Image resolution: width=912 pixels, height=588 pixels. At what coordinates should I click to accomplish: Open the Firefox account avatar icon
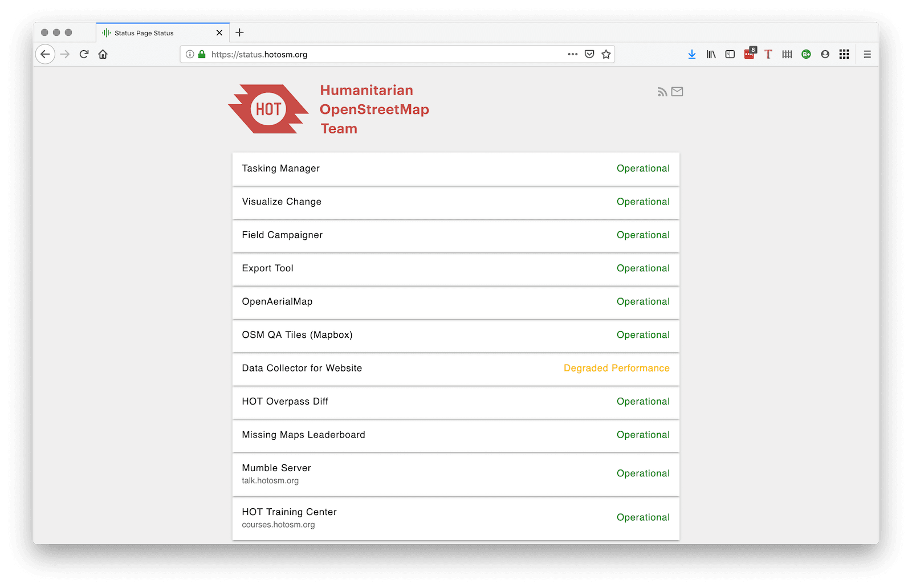(825, 54)
